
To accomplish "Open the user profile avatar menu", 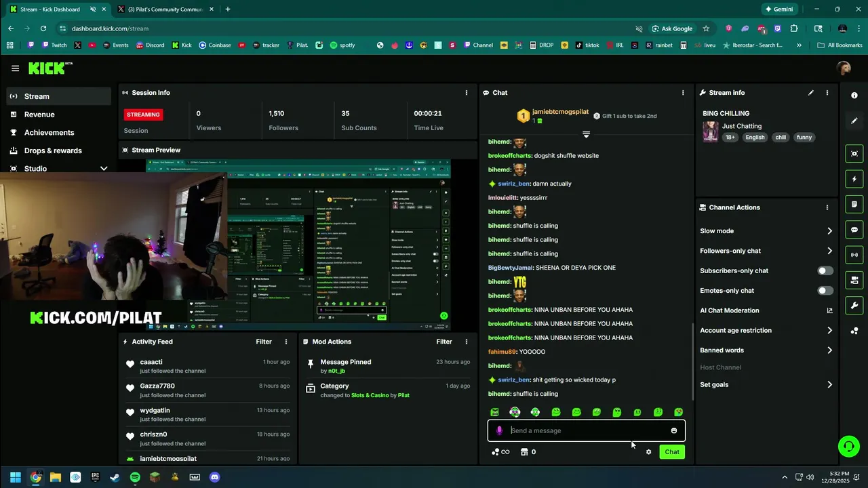I will (844, 68).
